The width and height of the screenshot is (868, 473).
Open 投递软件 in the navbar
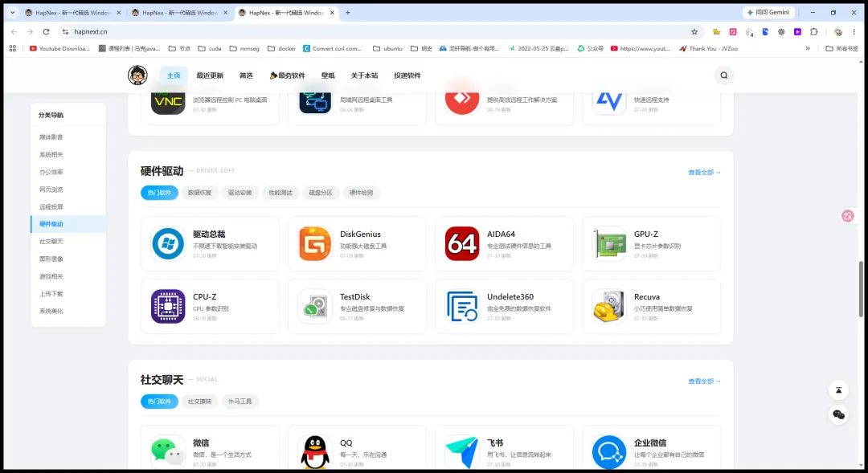pos(407,75)
